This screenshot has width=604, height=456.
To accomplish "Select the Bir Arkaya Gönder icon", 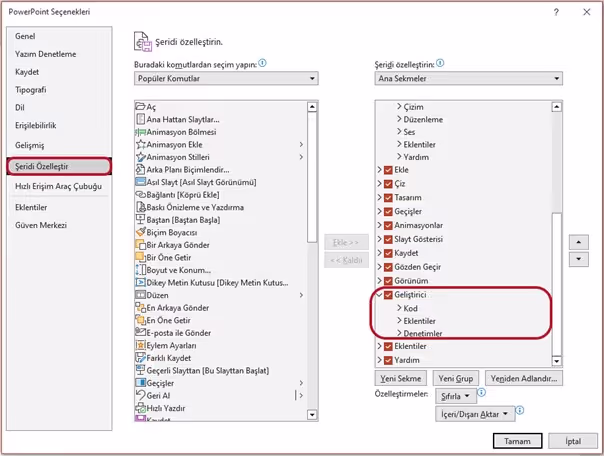I will click(x=141, y=245).
